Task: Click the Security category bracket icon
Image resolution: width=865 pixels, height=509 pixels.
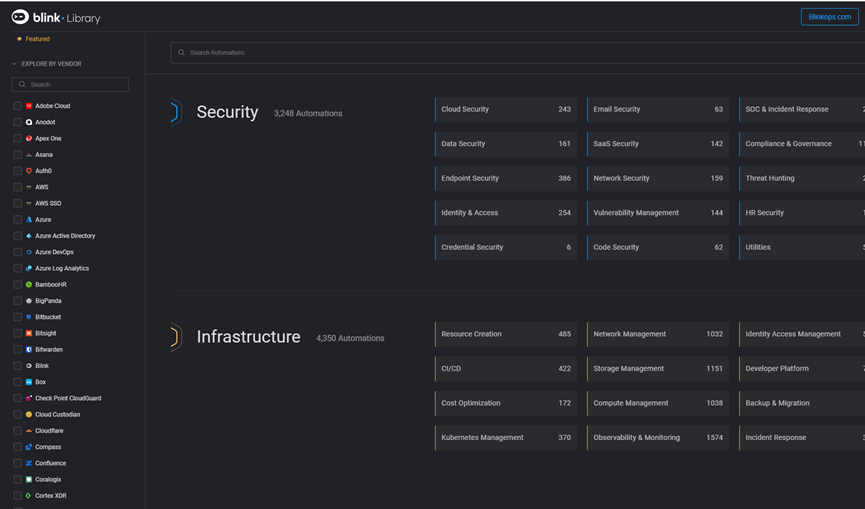Action: tap(176, 112)
